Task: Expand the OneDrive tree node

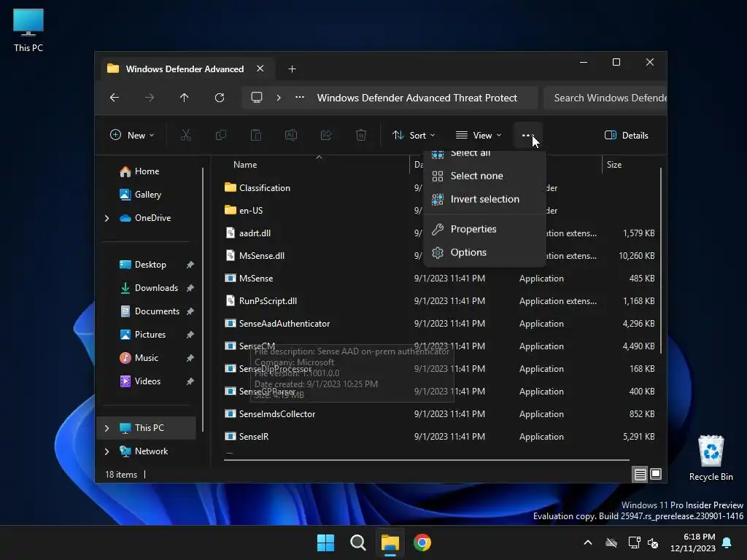Action: click(x=107, y=218)
